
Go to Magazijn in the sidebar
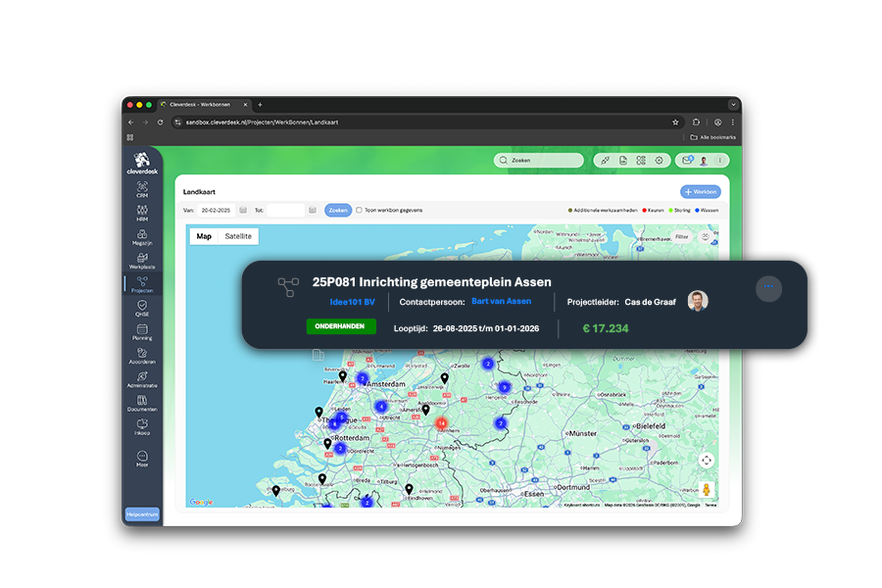pos(142,235)
